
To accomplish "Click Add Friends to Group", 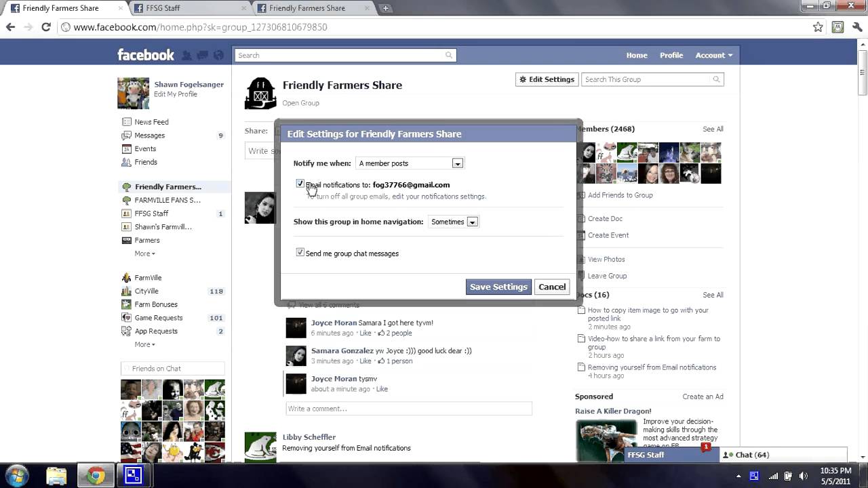I will [620, 195].
